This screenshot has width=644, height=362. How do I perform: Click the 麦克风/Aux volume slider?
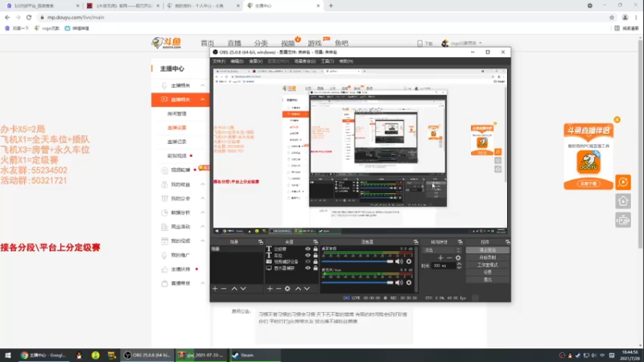(357, 282)
